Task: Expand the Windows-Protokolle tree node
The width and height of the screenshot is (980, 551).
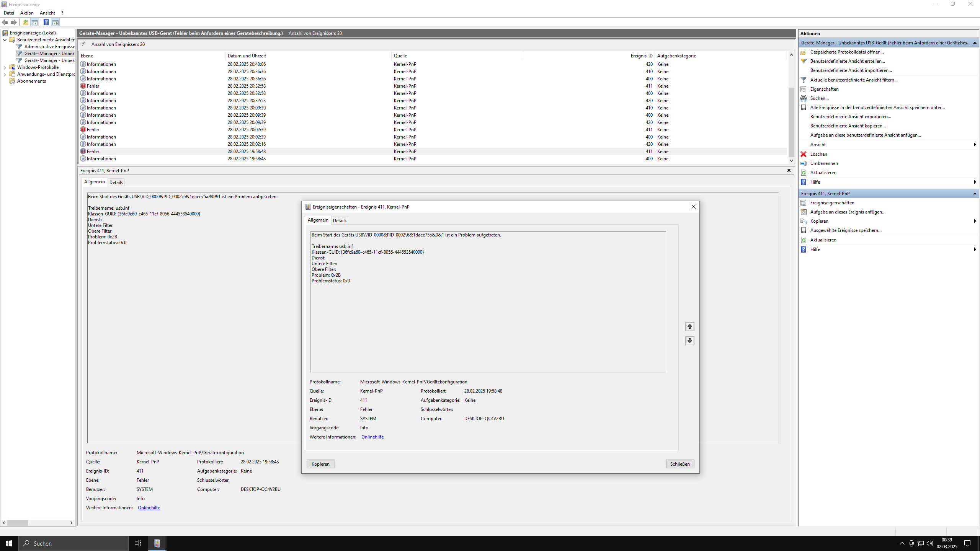Action: pyautogui.click(x=5, y=67)
